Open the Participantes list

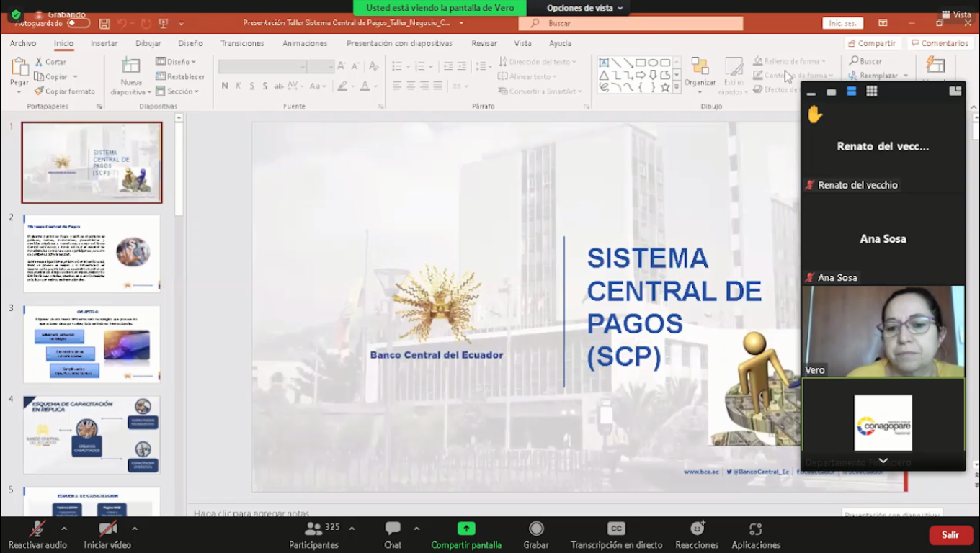[x=313, y=534]
